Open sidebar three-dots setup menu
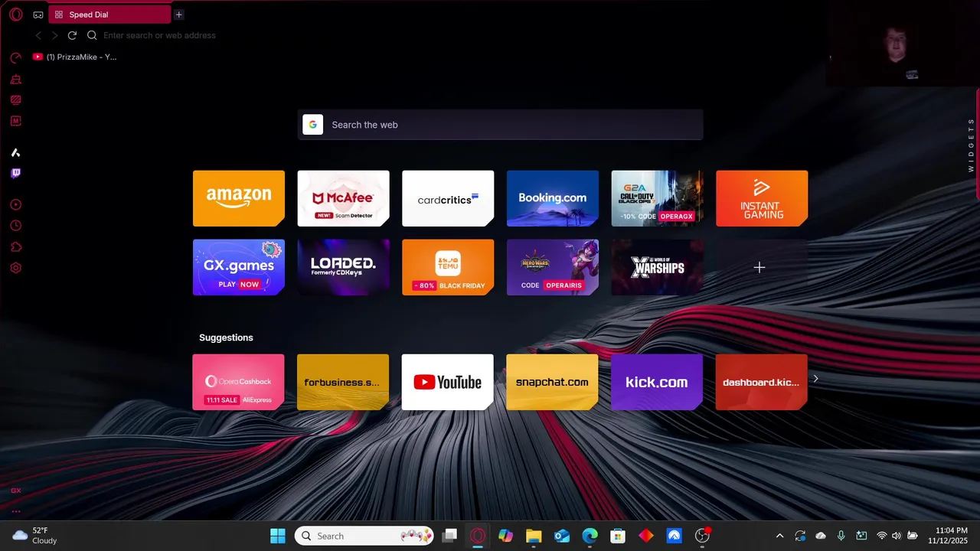 coord(15,511)
